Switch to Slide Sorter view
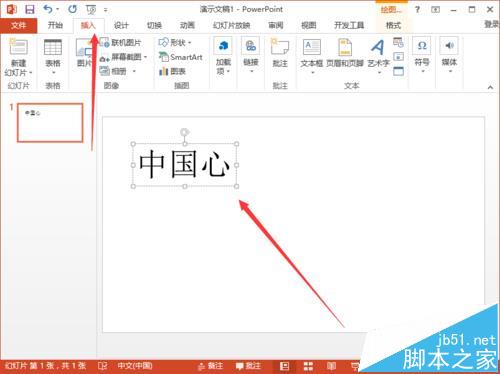 (308, 366)
